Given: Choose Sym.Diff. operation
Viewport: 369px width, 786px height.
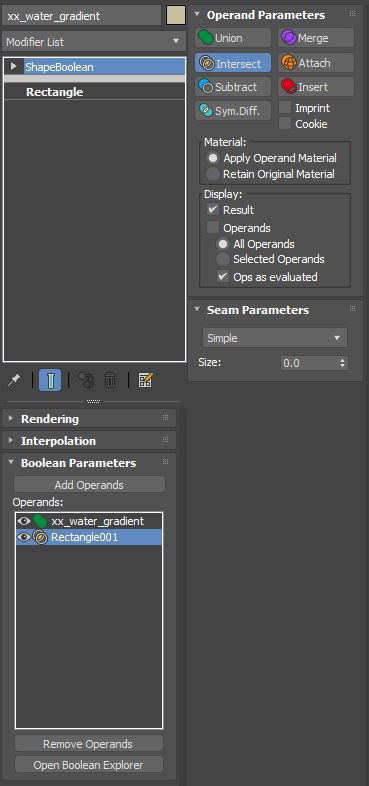Looking at the screenshot, I should pos(233,110).
